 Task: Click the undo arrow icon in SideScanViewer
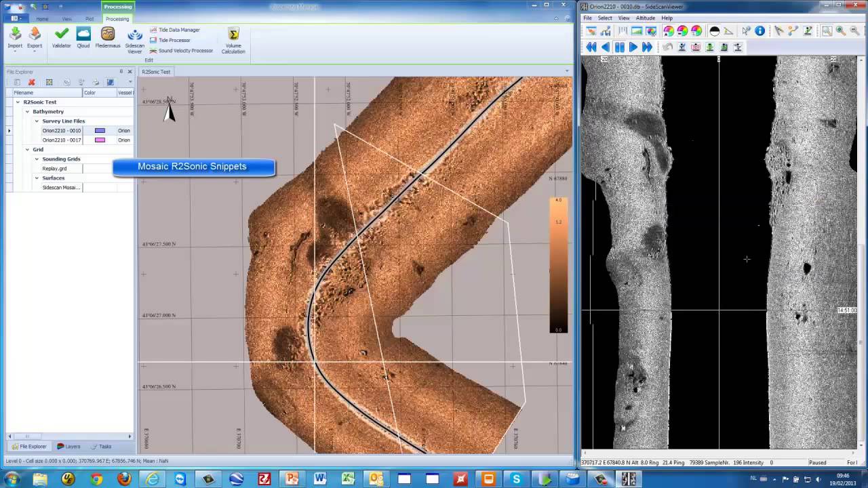(x=668, y=47)
